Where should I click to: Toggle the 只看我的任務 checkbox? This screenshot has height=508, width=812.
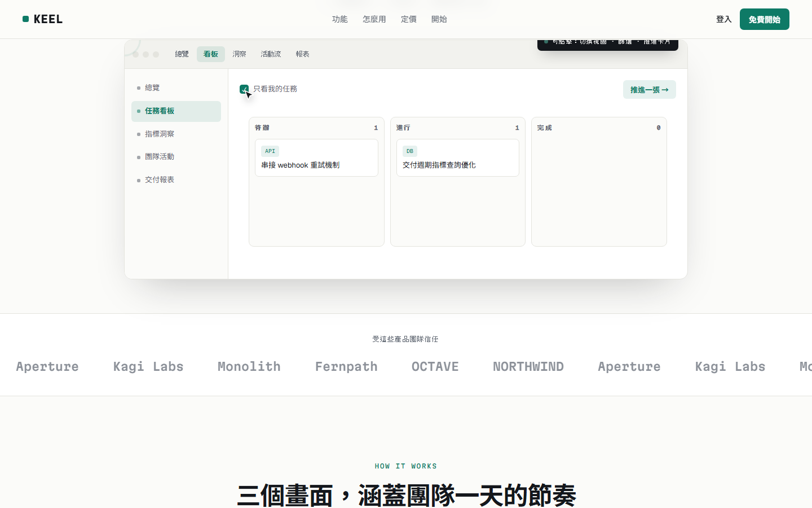244,89
